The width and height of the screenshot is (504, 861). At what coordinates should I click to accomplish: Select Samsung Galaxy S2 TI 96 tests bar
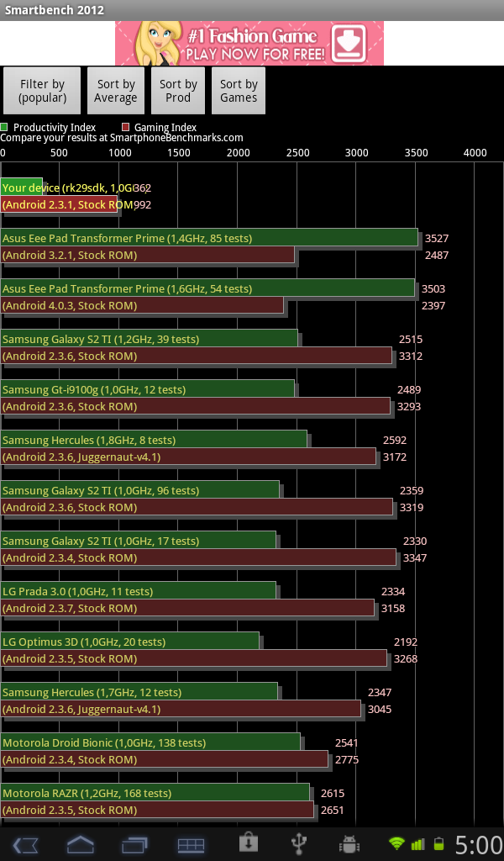point(139,490)
